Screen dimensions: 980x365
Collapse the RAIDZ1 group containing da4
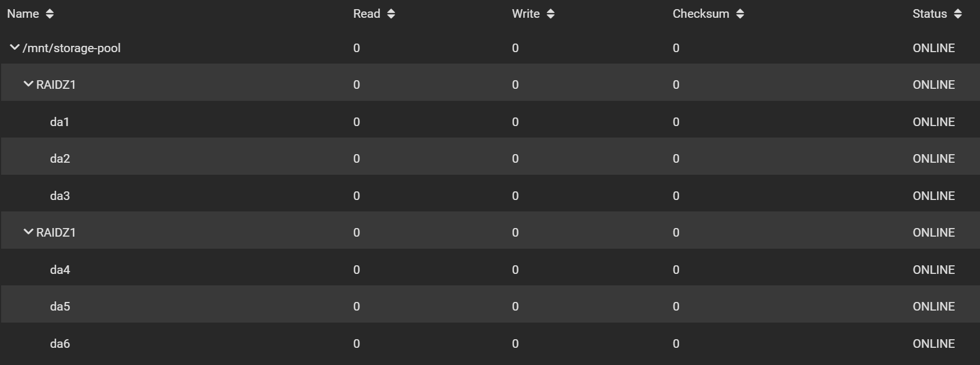pos(28,233)
